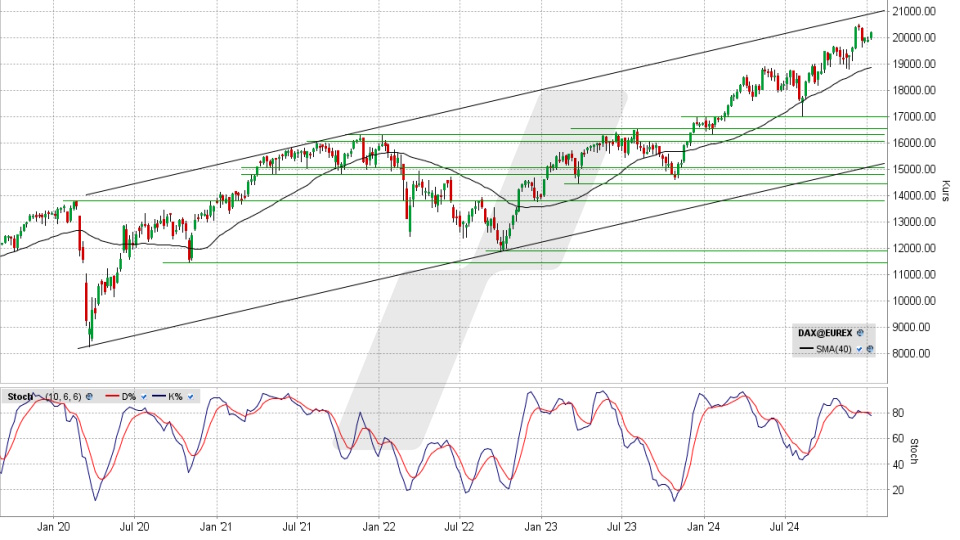Click the 21000.00 price axis label
Viewport: 960px width, 540px height.
click(914, 11)
